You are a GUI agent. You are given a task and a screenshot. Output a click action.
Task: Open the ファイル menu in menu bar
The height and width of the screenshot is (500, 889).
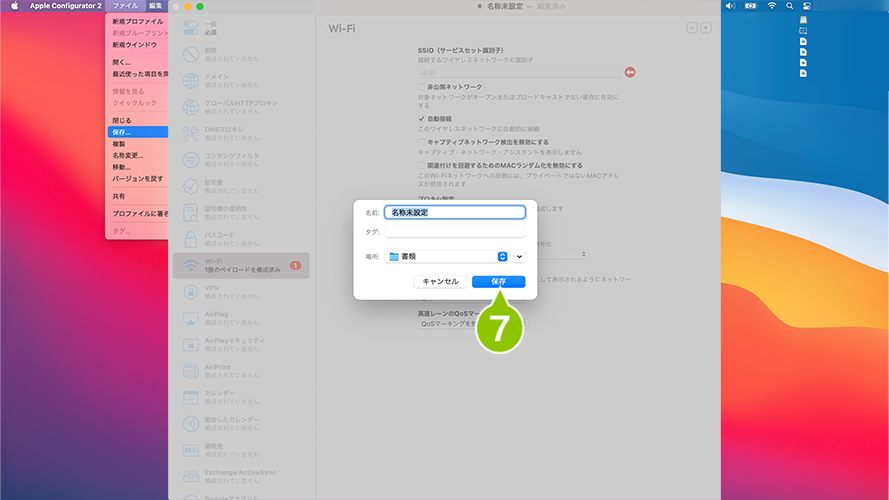[x=125, y=6]
